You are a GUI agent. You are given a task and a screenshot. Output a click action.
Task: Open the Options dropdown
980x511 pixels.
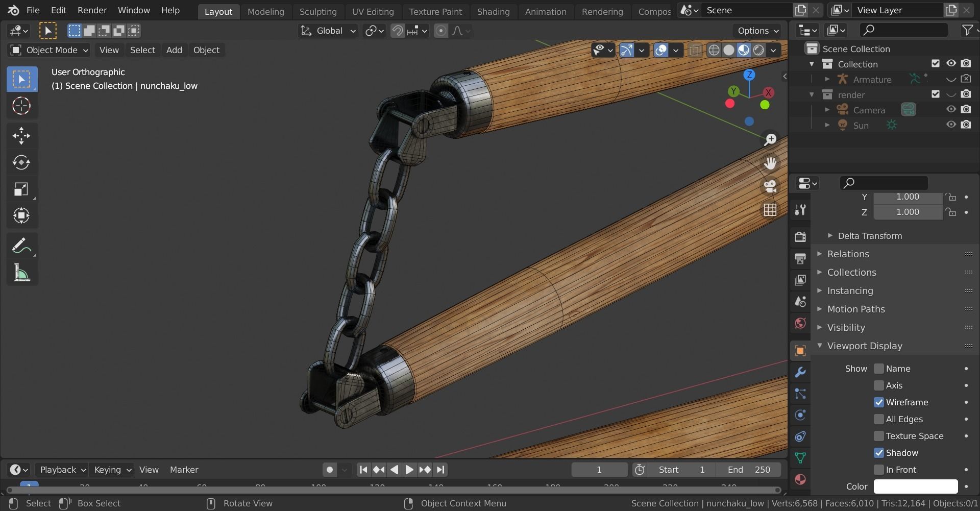click(x=757, y=31)
